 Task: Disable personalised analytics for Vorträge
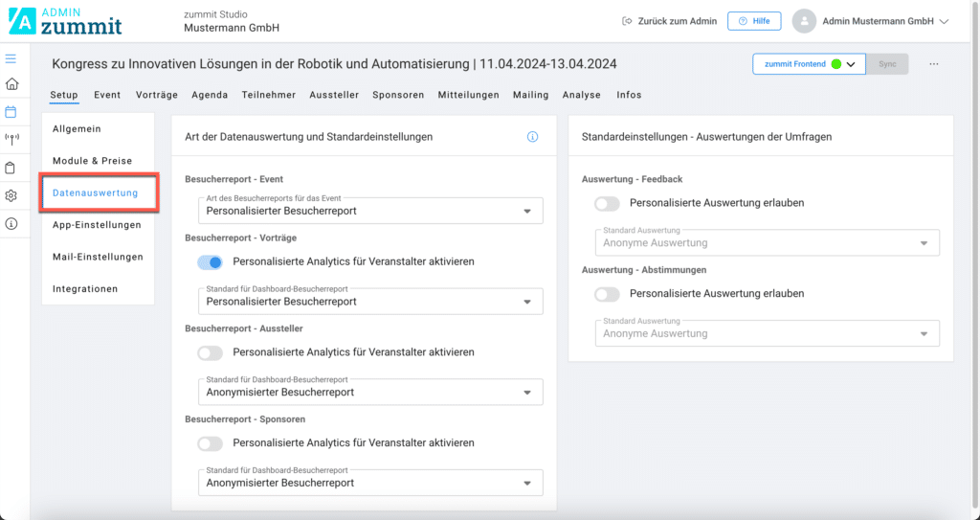coord(210,261)
